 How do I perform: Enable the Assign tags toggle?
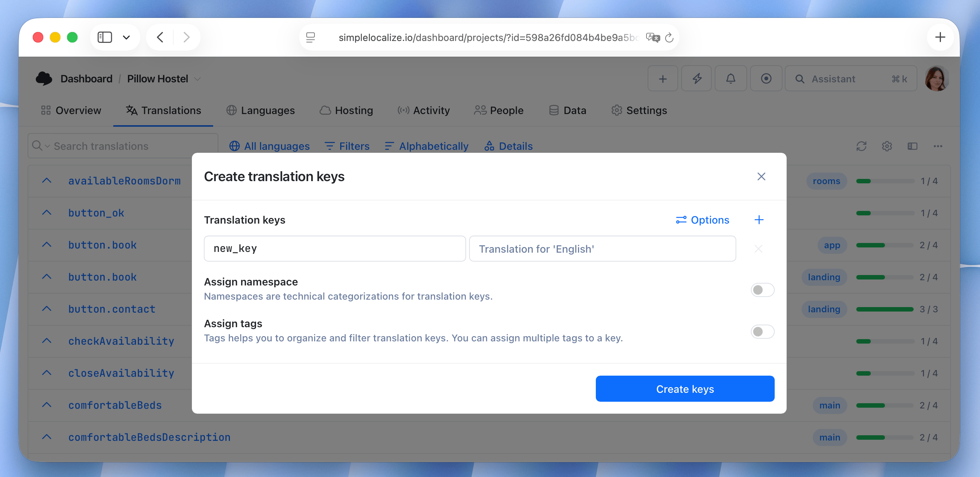pyautogui.click(x=762, y=332)
